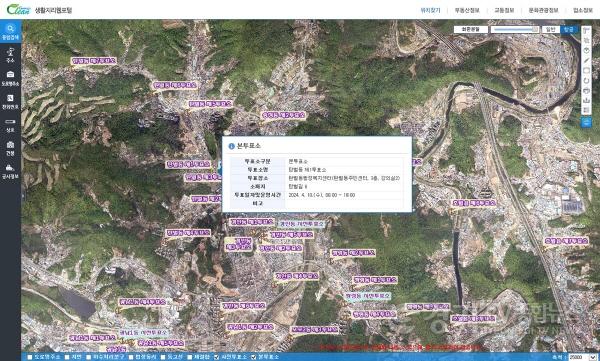Toggle the 행정동 layer checkbox
The image size is (600, 361).
[131, 357]
